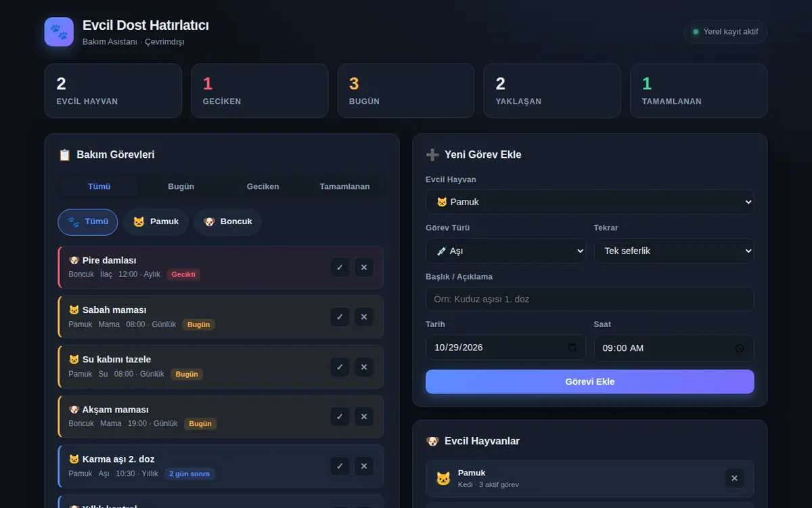Click the cat avatar next to Pamuk
Image resolution: width=812 pixels, height=508 pixels.
(x=443, y=479)
